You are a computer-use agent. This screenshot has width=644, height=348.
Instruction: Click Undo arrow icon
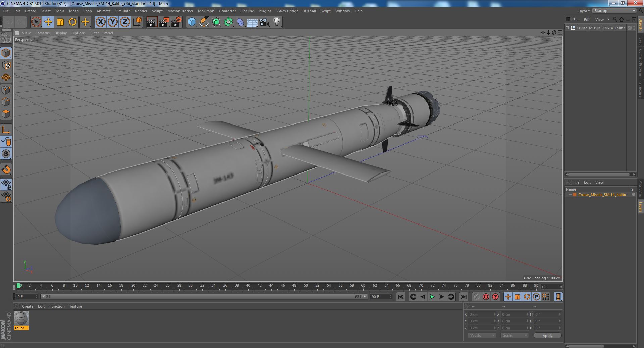click(9, 22)
